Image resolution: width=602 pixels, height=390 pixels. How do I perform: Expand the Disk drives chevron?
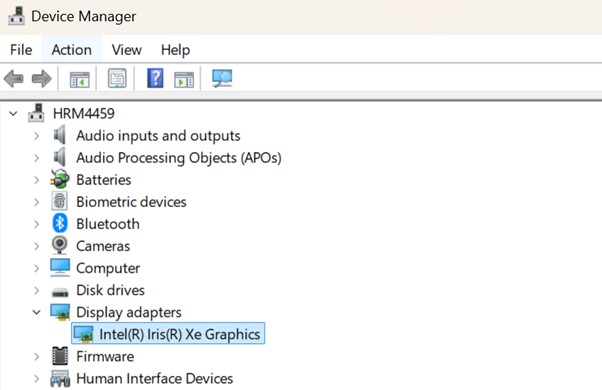click(36, 290)
